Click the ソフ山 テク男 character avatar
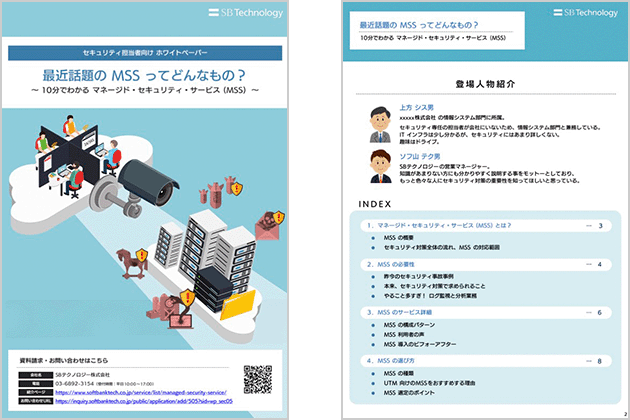Screen dimensions: 630x420 tap(379, 165)
